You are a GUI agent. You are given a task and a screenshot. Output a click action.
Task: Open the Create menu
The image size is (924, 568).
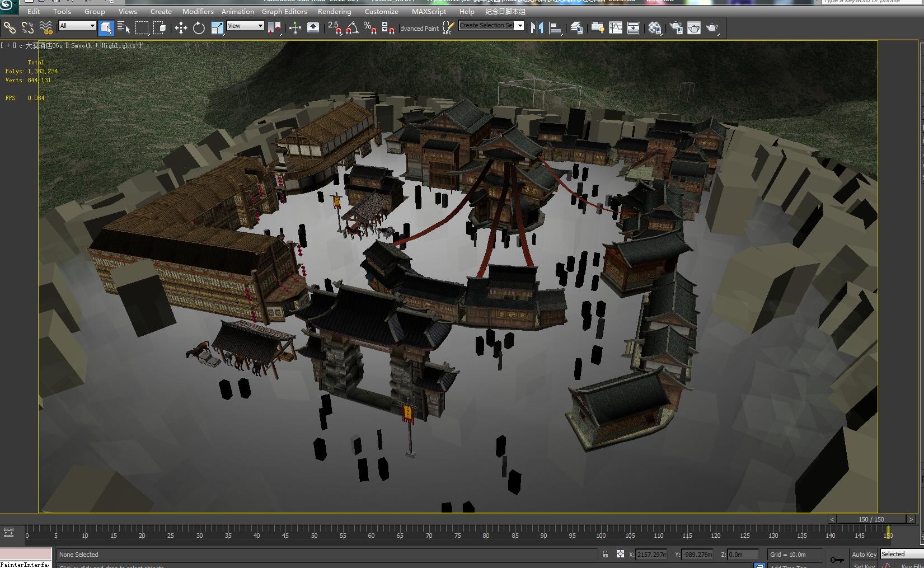pos(161,11)
